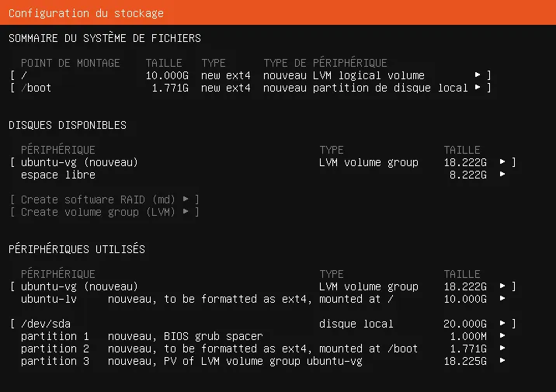The height and width of the screenshot is (392, 556).
Task: Click the 'PÉRIPHÉRIQUES UTILISÉS' heading
Action: pyautogui.click(x=77, y=249)
